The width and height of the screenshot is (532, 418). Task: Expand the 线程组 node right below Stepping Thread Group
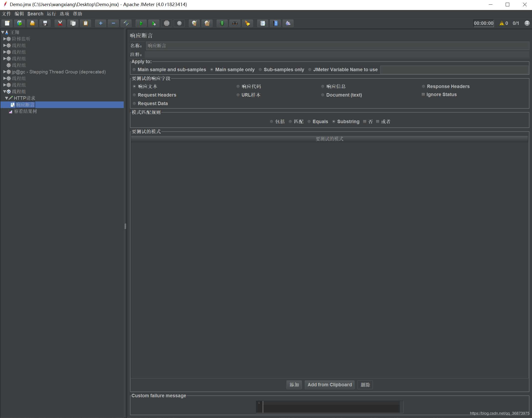point(4,78)
